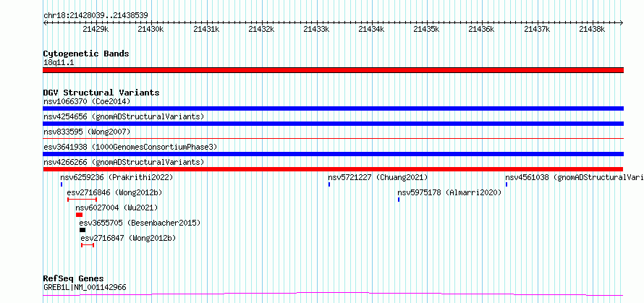Screen dimensions: 644x303
Task: Click the nsv6259236 (Prakrithi2022) label
Action: pos(116,177)
